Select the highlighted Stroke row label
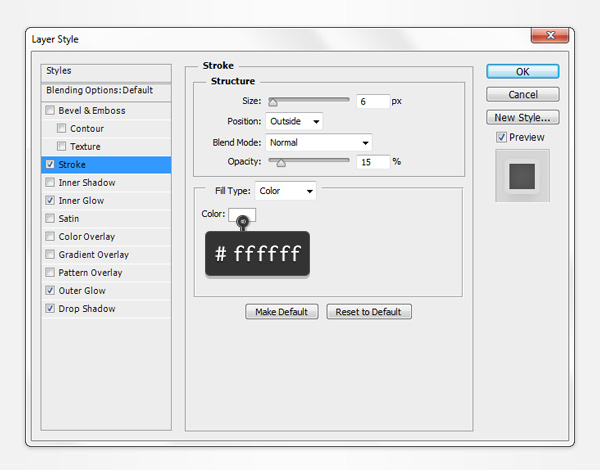Screen dimensions: 600x470 (72, 165)
